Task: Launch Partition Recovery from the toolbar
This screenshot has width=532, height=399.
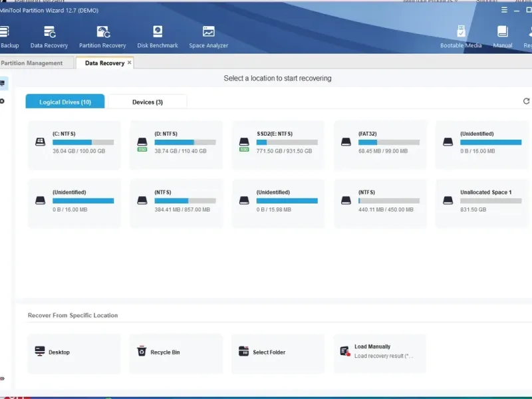Action: 102,37
